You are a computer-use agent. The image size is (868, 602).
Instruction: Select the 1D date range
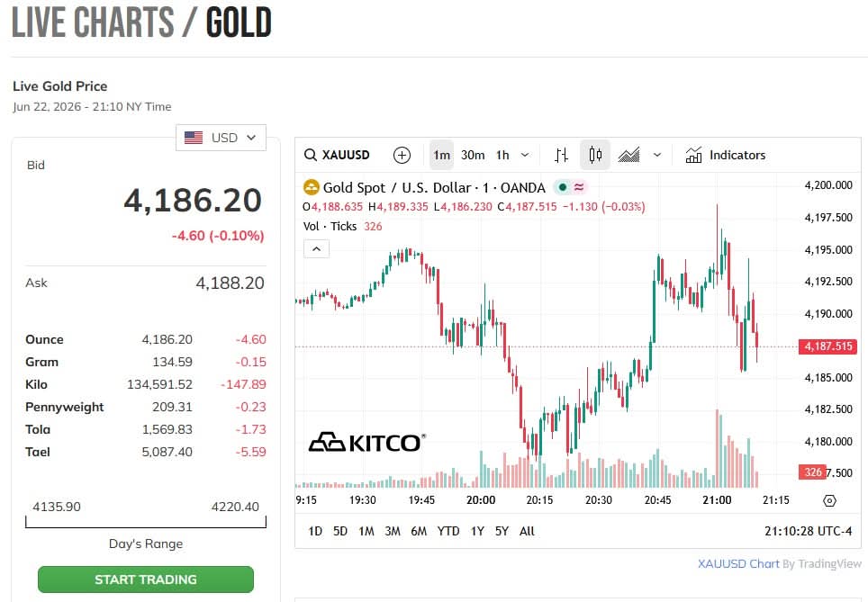315,531
